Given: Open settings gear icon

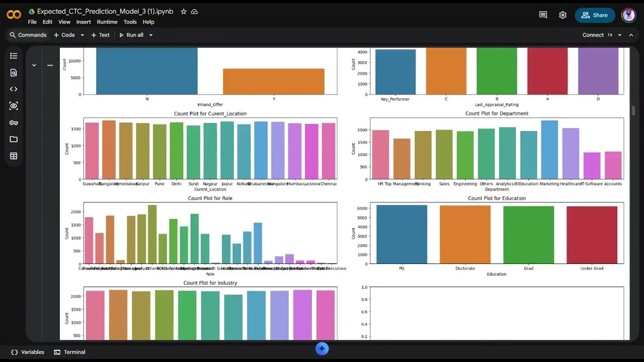Looking at the screenshot, I should coord(562,15).
